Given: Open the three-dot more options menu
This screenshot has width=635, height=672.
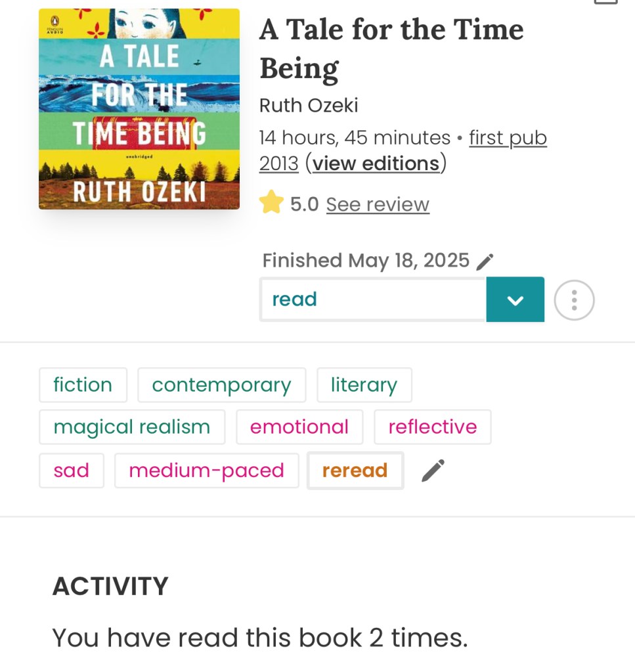Looking at the screenshot, I should click(x=574, y=300).
